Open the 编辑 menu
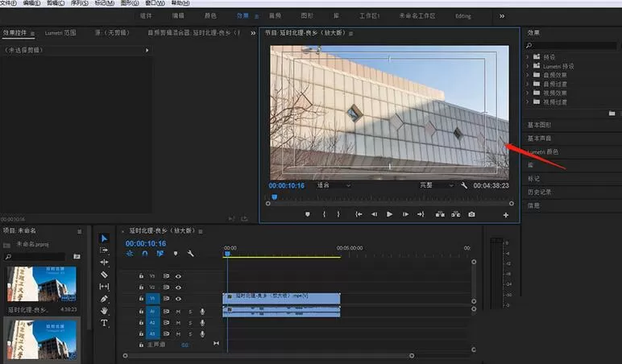 tap(31, 2)
